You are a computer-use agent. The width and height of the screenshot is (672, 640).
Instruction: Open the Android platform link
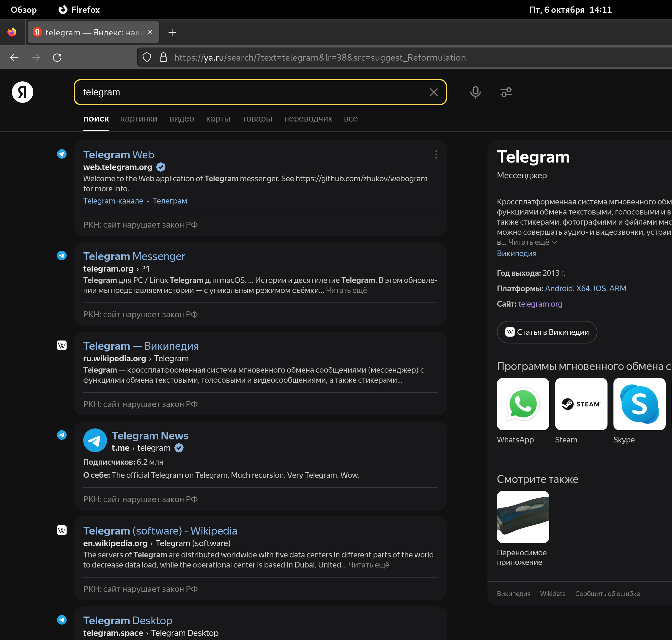[559, 289]
